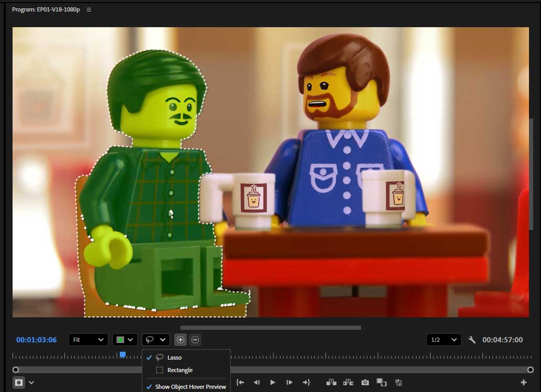
Task: Click the comparison view icon
Action: point(381,383)
